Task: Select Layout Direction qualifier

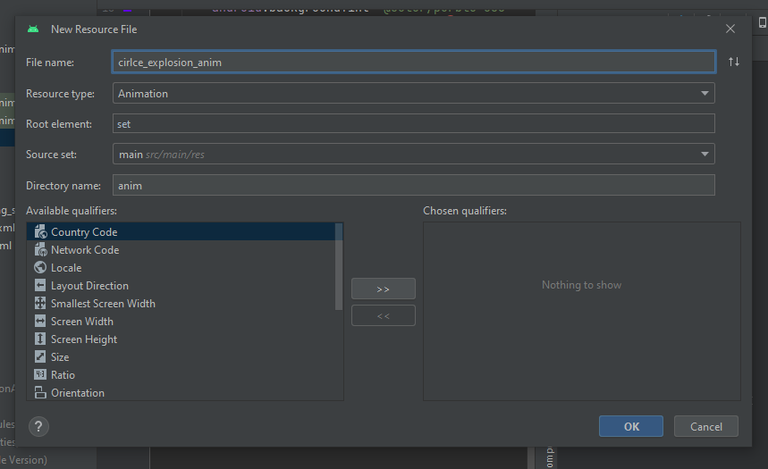Action: point(181,285)
